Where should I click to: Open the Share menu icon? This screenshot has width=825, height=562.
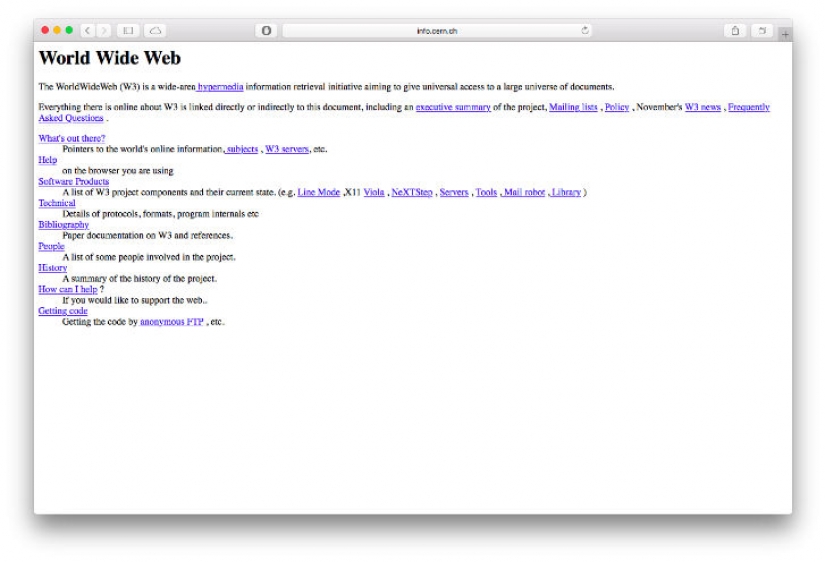[735, 31]
